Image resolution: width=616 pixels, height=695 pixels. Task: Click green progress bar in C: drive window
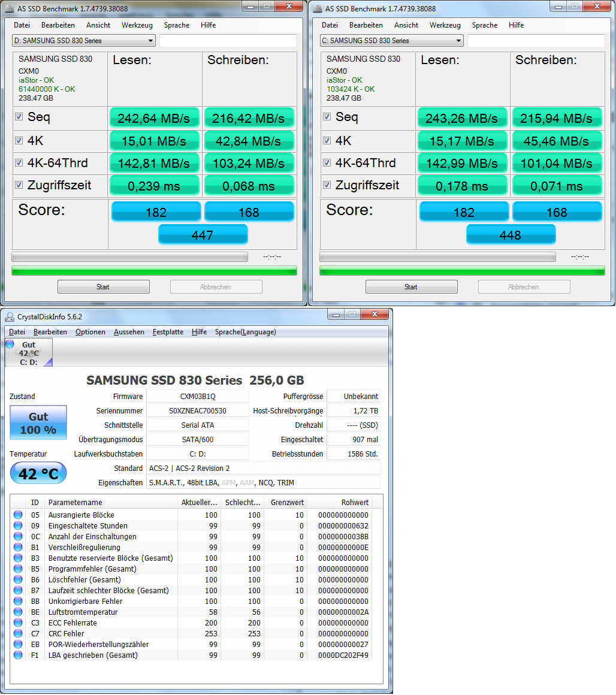pyautogui.click(x=462, y=270)
